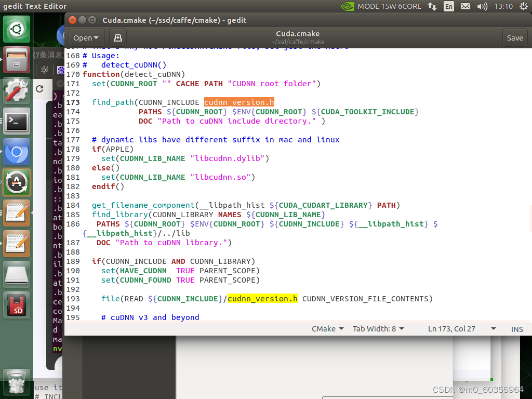Viewport: 532px width, 399px height.
Task: Click the "libcudnn.dylib" string
Action: [228, 158]
